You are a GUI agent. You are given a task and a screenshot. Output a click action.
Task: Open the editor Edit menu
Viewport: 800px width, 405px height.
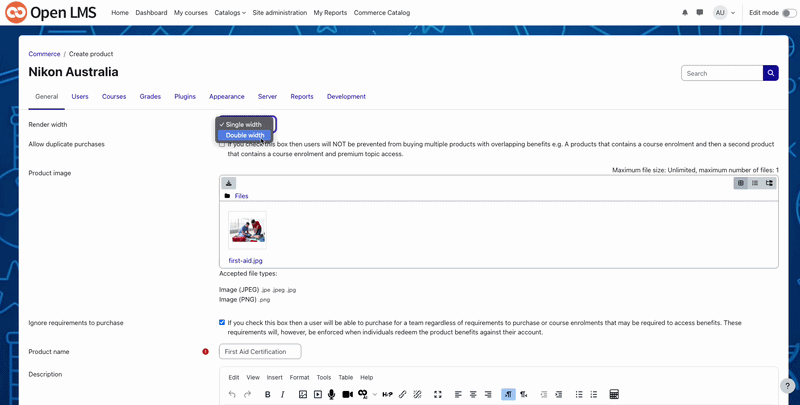(234, 377)
